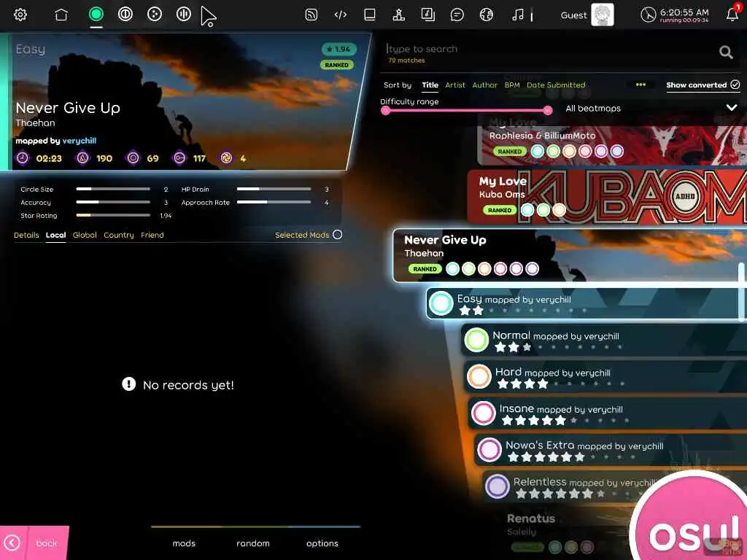This screenshot has width=747, height=560.
Task: Click the clock showing 6:20:55 AM
Action: coord(675,15)
